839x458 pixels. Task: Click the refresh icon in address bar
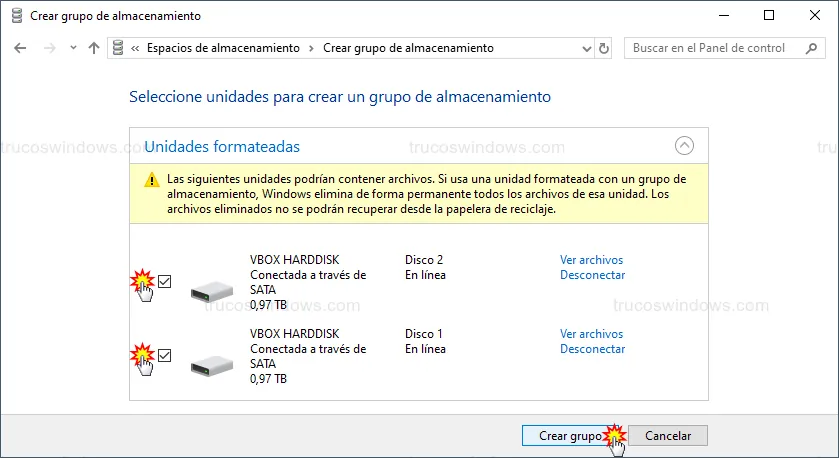point(603,48)
